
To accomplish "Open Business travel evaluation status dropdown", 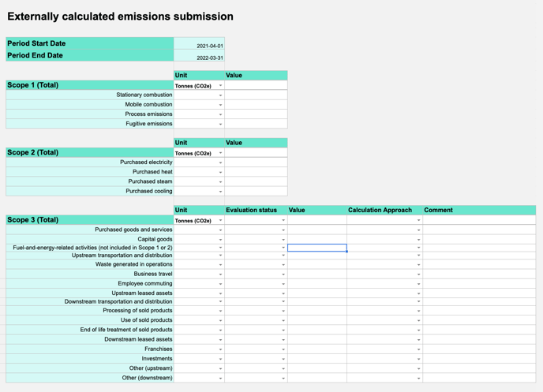I will [x=283, y=274].
